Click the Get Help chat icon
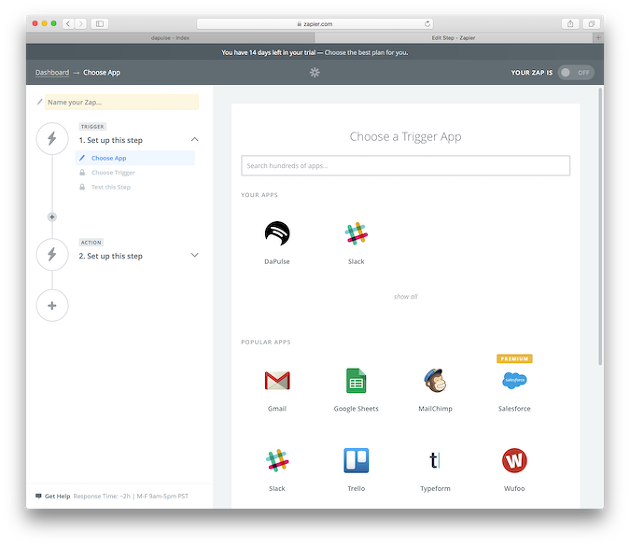This screenshot has height=546, width=630. tap(39, 496)
